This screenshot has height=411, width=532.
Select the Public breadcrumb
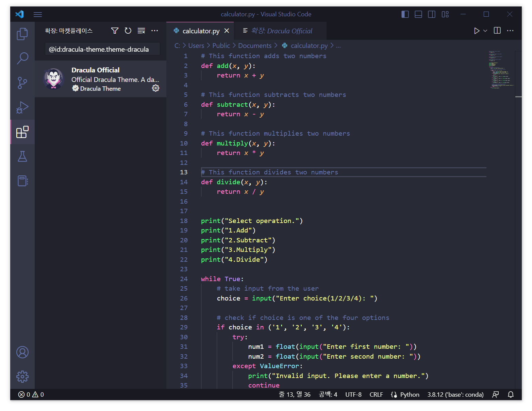[x=221, y=46]
